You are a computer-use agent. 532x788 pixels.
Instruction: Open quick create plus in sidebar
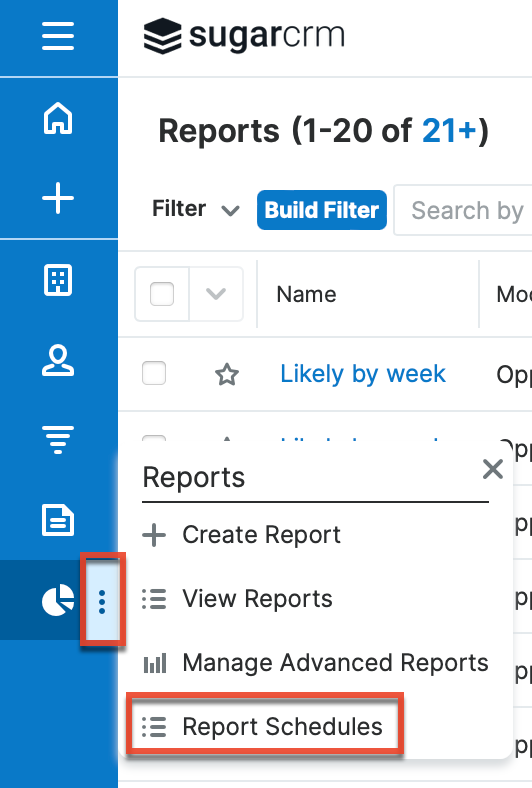[58, 198]
